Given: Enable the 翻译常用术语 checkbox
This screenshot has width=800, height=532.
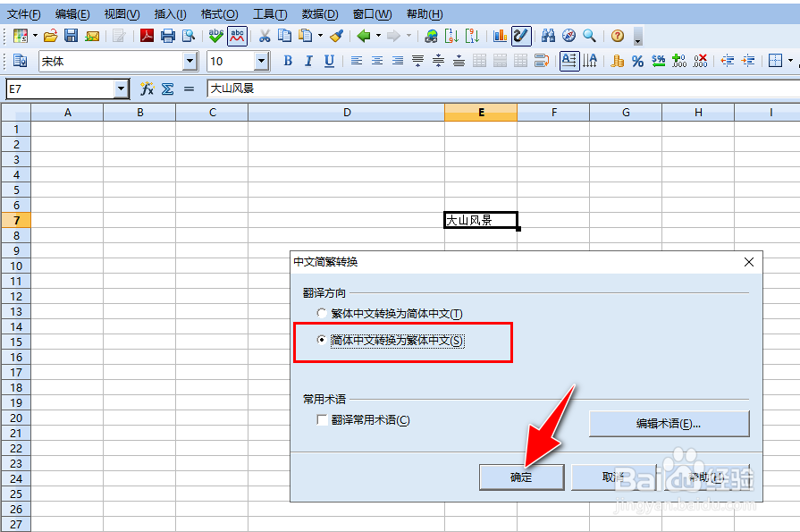Looking at the screenshot, I should [322, 419].
